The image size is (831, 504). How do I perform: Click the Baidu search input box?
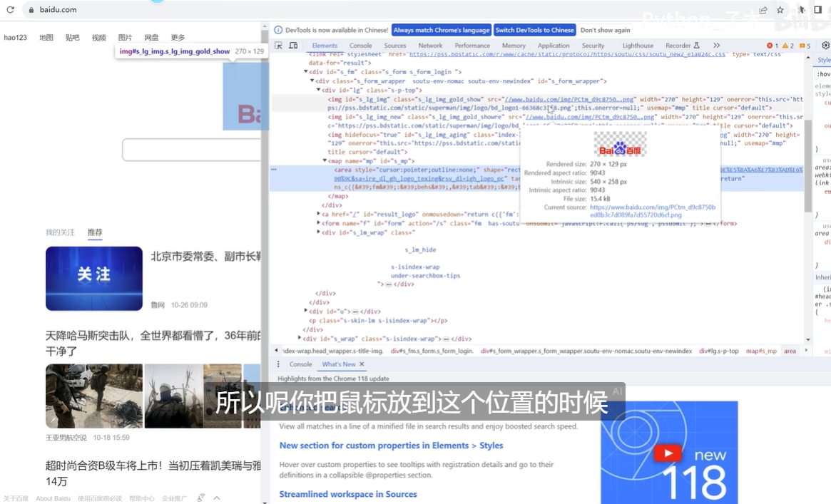pyautogui.click(x=192, y=150)
